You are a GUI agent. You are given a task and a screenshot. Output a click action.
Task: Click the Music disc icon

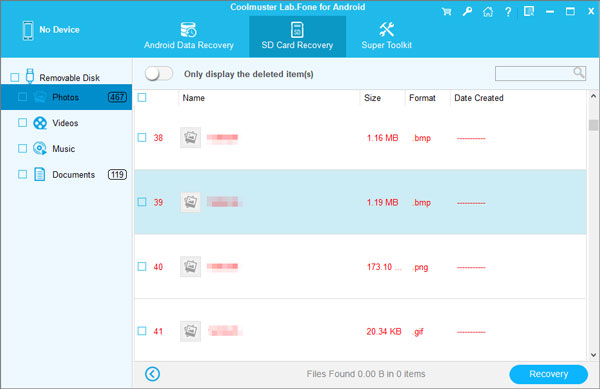click(x=40, y=148)
